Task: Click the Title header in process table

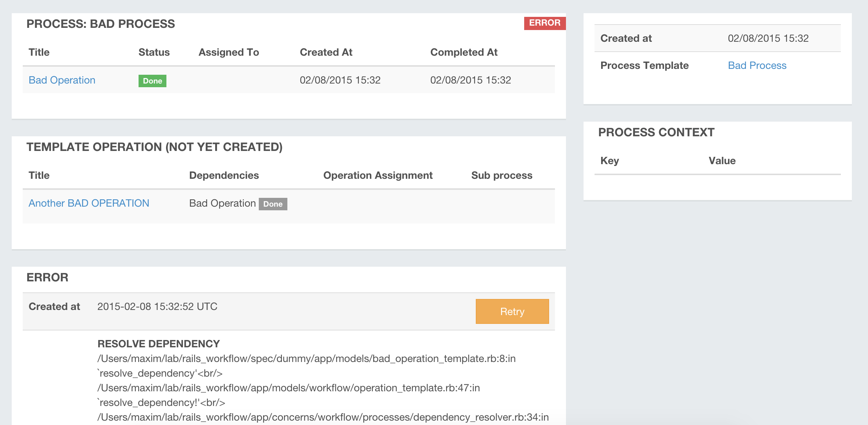Action: [x=39, y=52]
